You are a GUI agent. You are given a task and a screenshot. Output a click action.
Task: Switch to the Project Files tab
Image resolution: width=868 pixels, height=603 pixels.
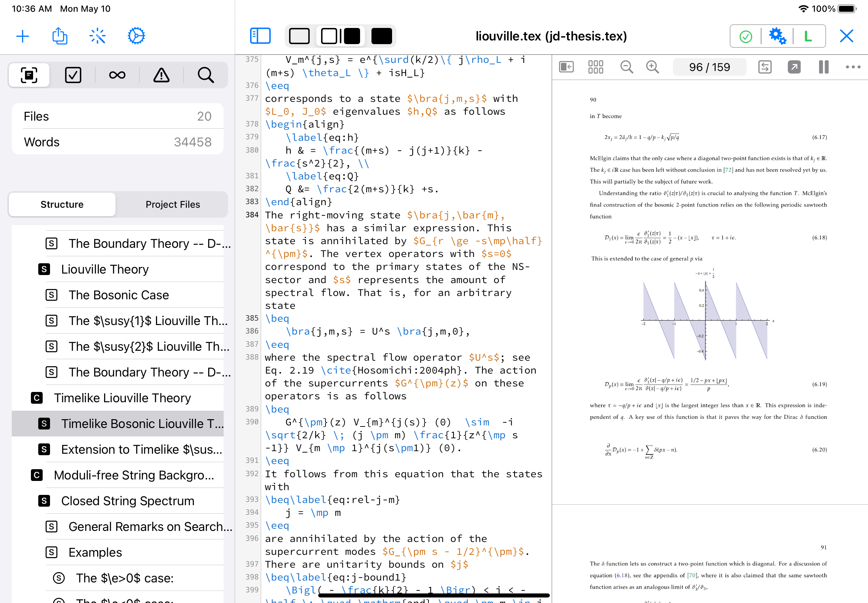[173, 204]
